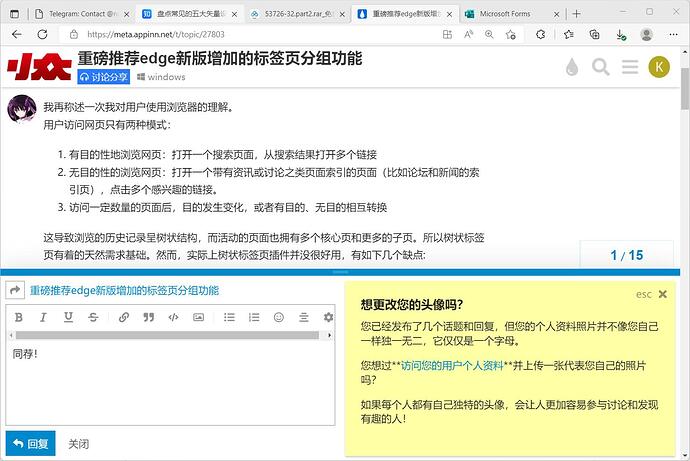Viewport: 690px width, 461px height.
Task: Click the editor toolbar horizontal scrollbar
Action: (x=167, y=335)
